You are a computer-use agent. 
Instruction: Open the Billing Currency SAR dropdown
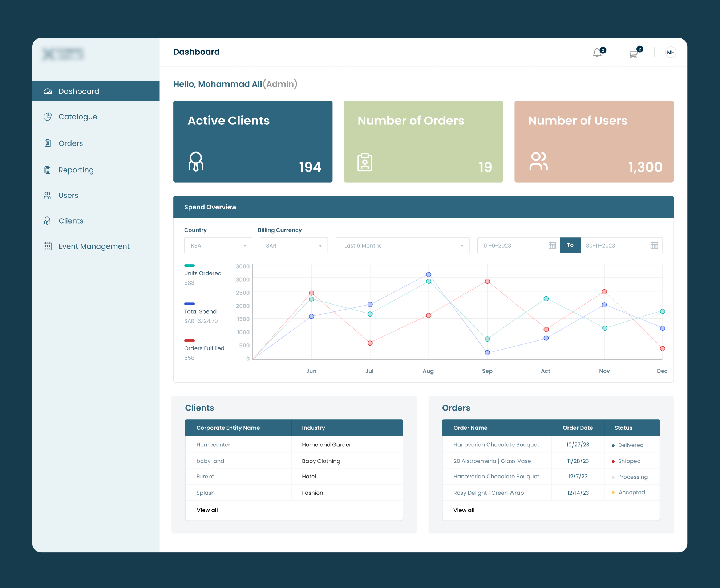click(293, 245)
